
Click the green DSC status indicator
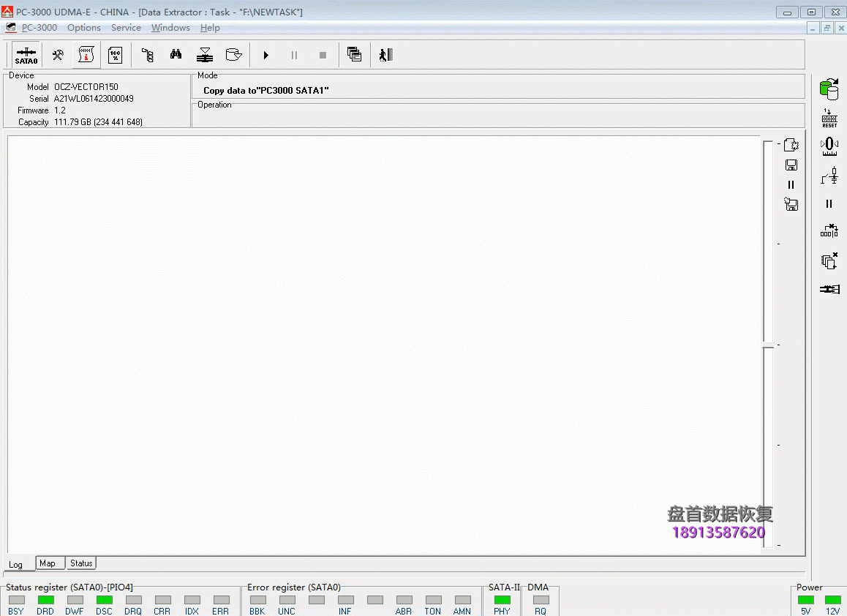coord(105,600)
